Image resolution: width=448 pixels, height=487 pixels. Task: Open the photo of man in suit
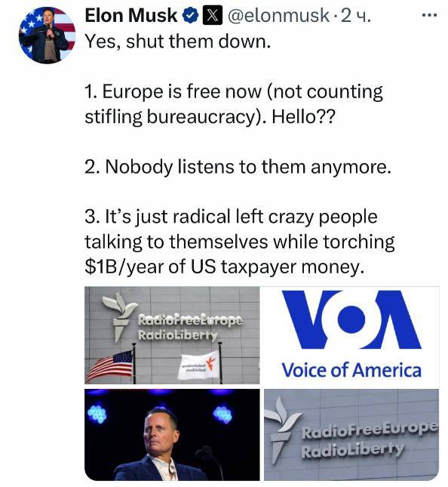(172, 434)
